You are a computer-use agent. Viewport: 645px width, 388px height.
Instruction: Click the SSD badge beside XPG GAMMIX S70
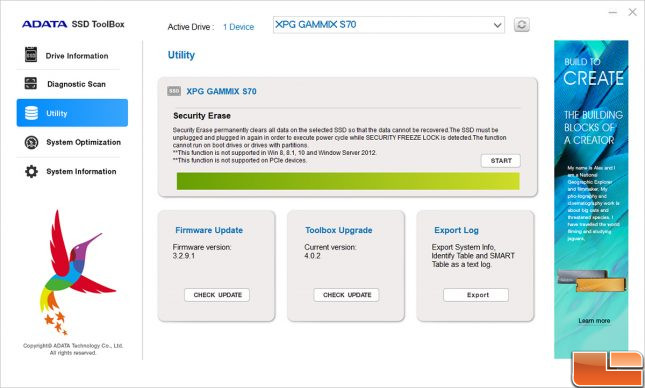174,91
